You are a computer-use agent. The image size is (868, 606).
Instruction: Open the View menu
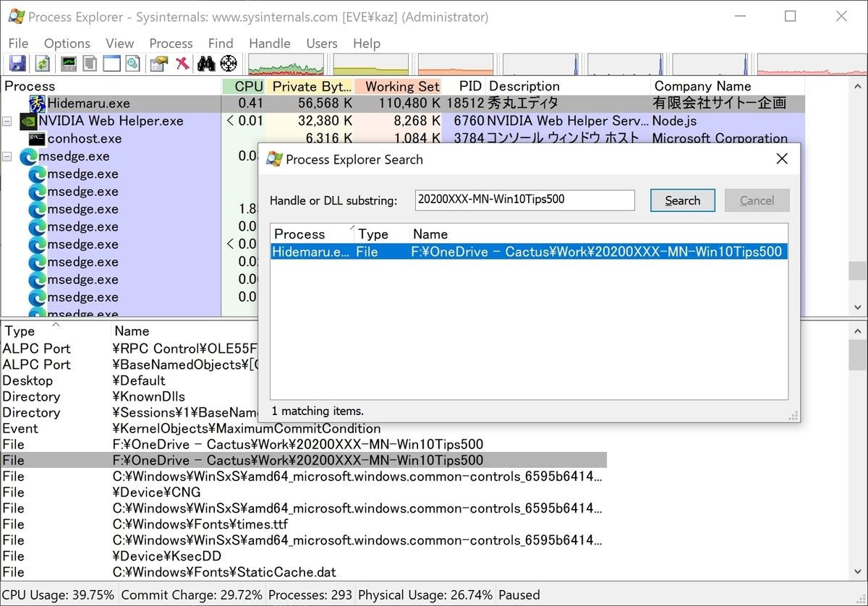(120, 43)
